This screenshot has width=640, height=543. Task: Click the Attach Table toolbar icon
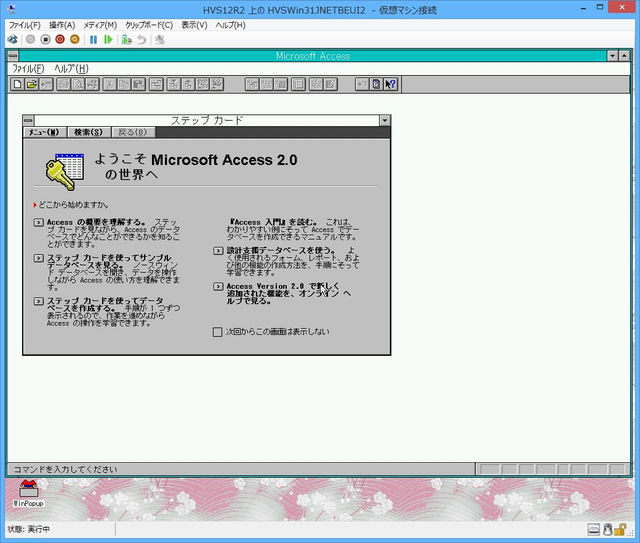[46, 84]
